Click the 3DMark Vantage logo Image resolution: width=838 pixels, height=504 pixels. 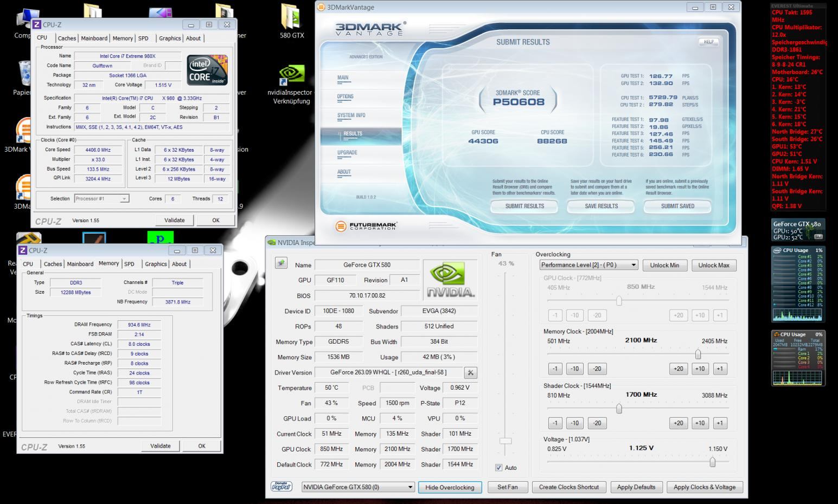click(x=370, y=29)
